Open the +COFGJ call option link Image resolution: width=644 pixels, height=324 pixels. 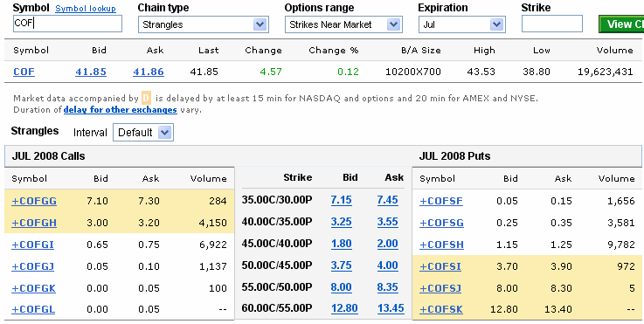pos(33,266)
